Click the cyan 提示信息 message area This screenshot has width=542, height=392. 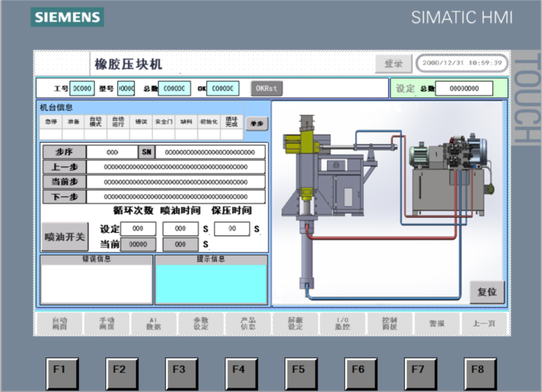point(211,284)
